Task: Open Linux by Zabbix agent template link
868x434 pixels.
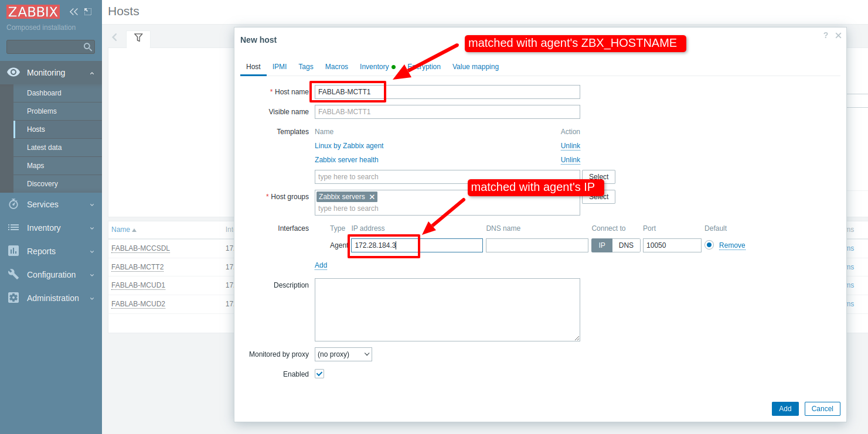Action: pos(349,146)
